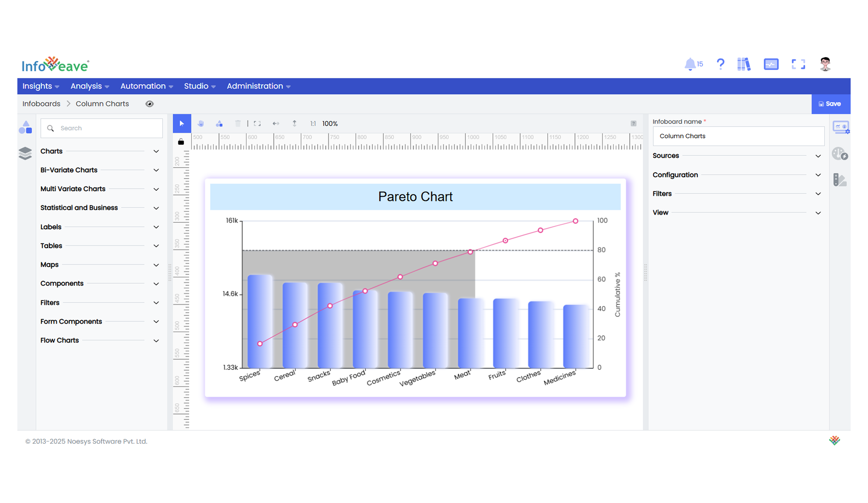This screenshot has height=503, width=868.
Task: Open the Insights menu
Action: (41, 86)
